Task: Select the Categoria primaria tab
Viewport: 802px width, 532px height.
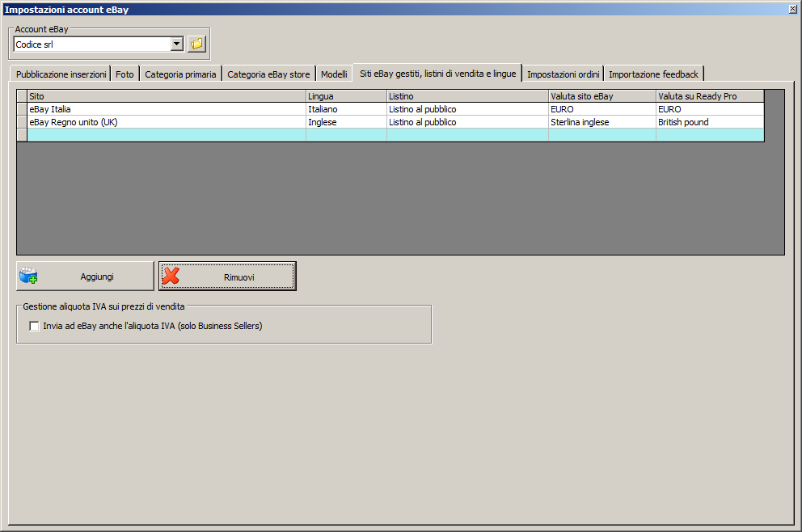Action: (180, 74)
